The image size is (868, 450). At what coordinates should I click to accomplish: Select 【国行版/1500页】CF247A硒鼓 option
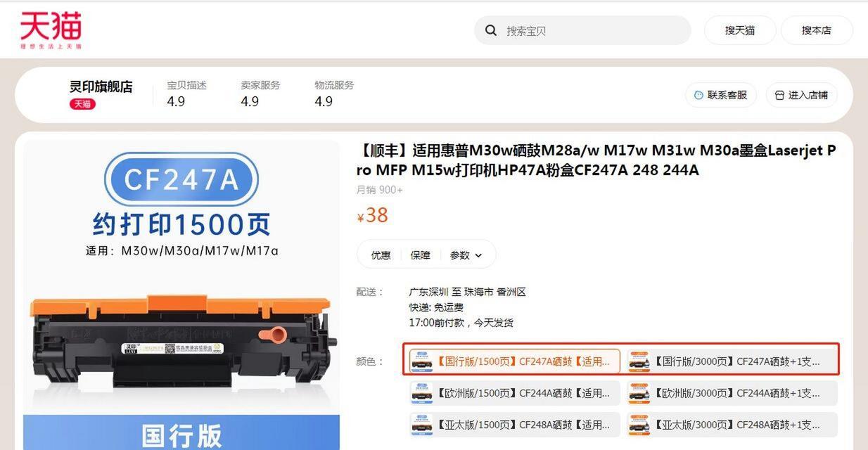[x=515, y=361]
